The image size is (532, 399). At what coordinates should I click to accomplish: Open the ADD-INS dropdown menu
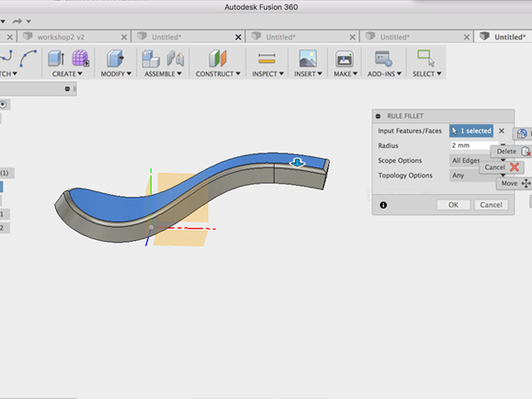[384, 74]
